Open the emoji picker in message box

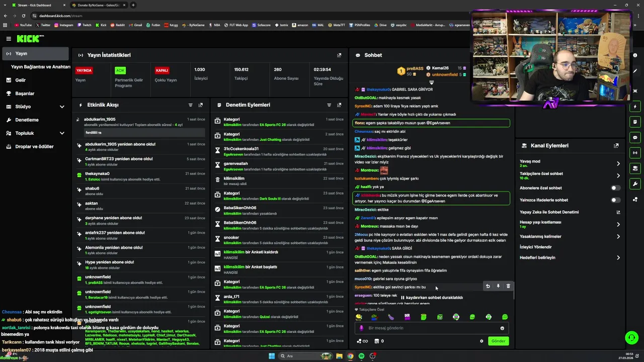pos(502,328)
